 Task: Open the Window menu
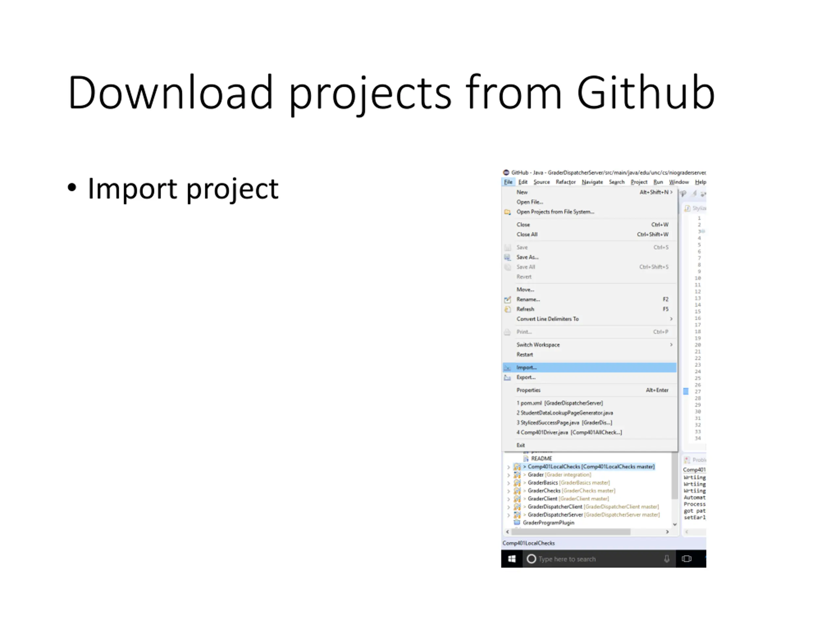click(679, 182)
